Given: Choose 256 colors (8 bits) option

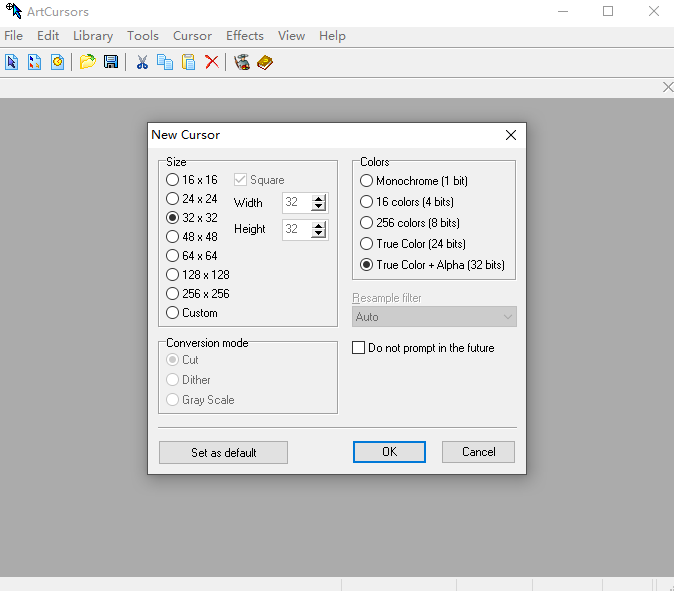Looking at the screenshot, I should coord(367,223).
